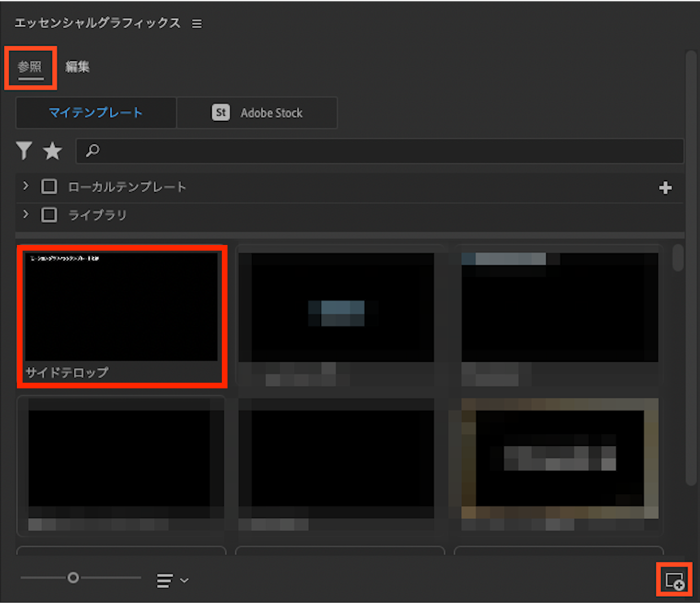Show favorites with the star icon
Image resolution: width=700 pixels, height=604 pixels.
[x=53, y=151]
